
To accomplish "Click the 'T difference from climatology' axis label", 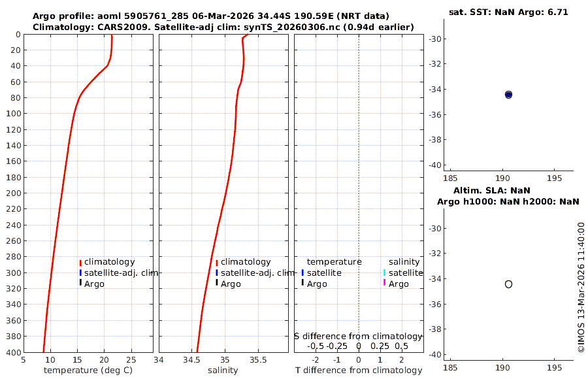I will [x=359, y=371].
